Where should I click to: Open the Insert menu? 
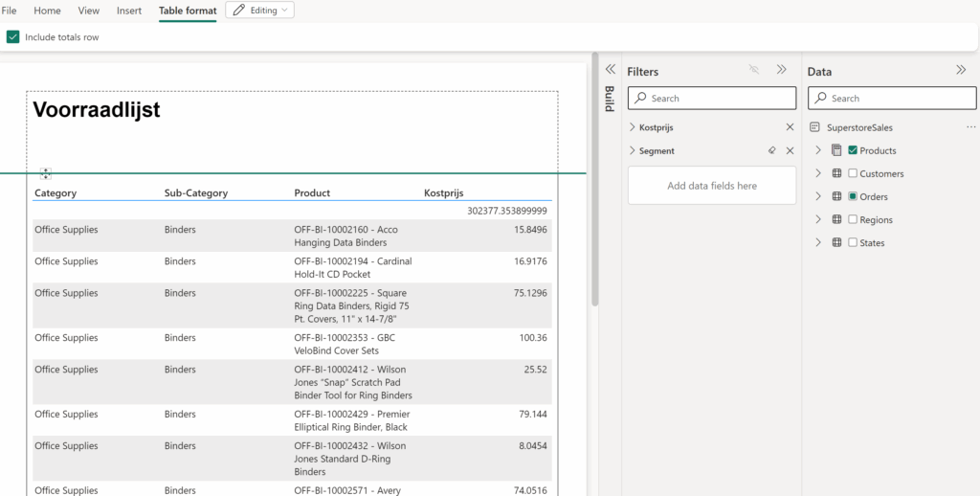click(129, 11)
